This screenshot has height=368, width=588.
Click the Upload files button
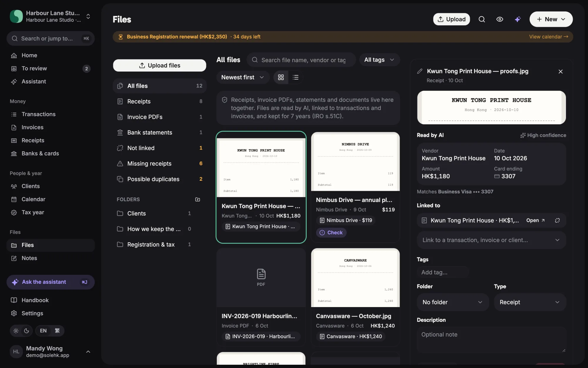coord(159,65)
